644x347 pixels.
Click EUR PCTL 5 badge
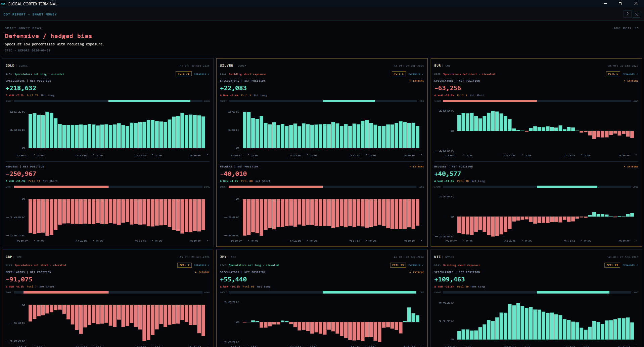pyautogui.click(x=613, y=74)
